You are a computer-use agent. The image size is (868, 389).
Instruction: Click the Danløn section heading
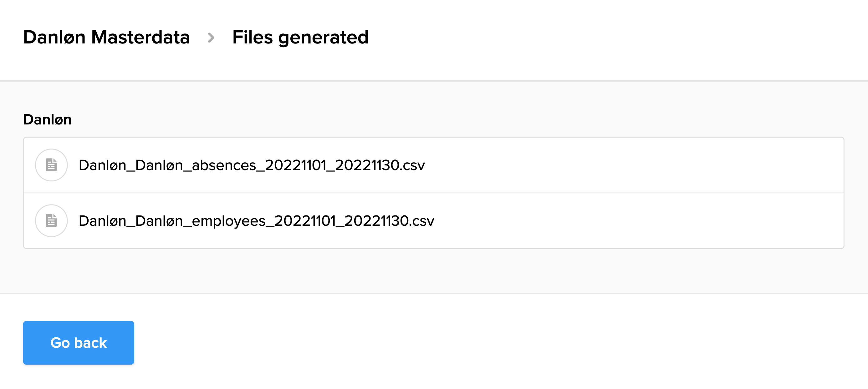click(47, 119)
